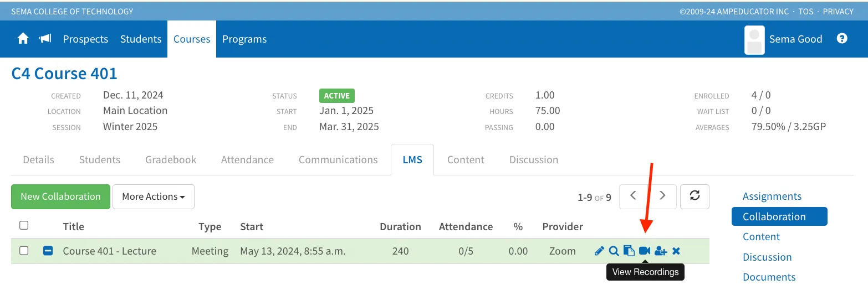Toggle the select-all checkbox in table header
The height and width of the screenshot is (290, 868).
click(x=24, y=225)
